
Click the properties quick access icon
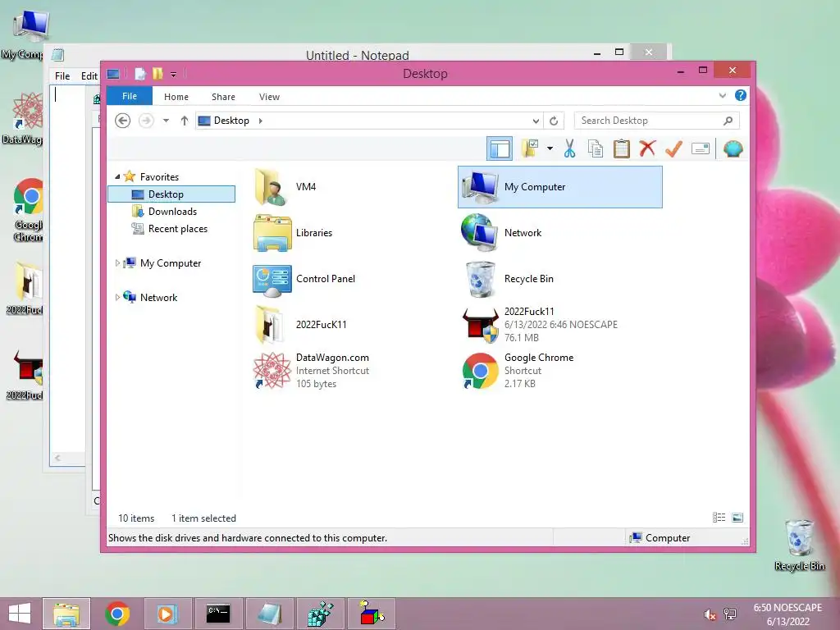coord(139,73)
